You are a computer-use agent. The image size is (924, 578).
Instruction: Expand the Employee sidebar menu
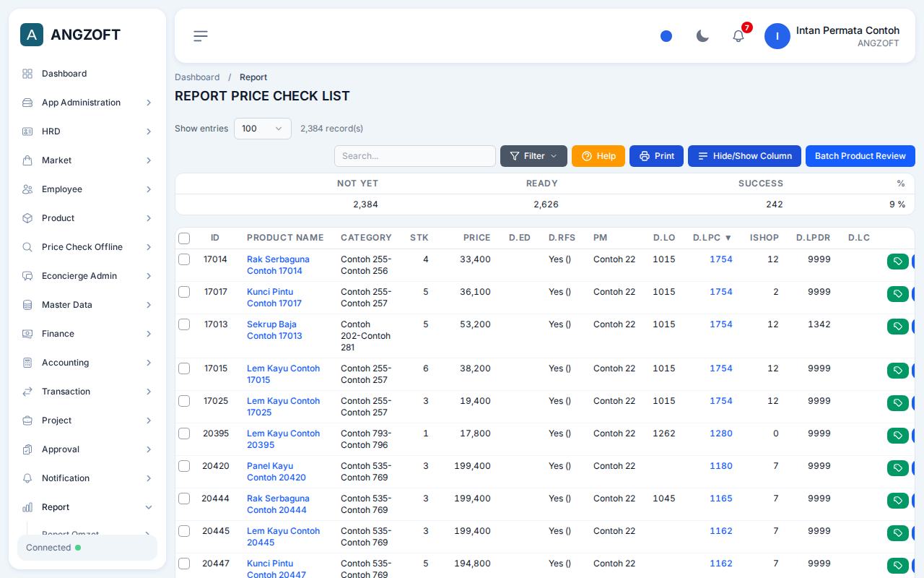[x=87, y=189]
